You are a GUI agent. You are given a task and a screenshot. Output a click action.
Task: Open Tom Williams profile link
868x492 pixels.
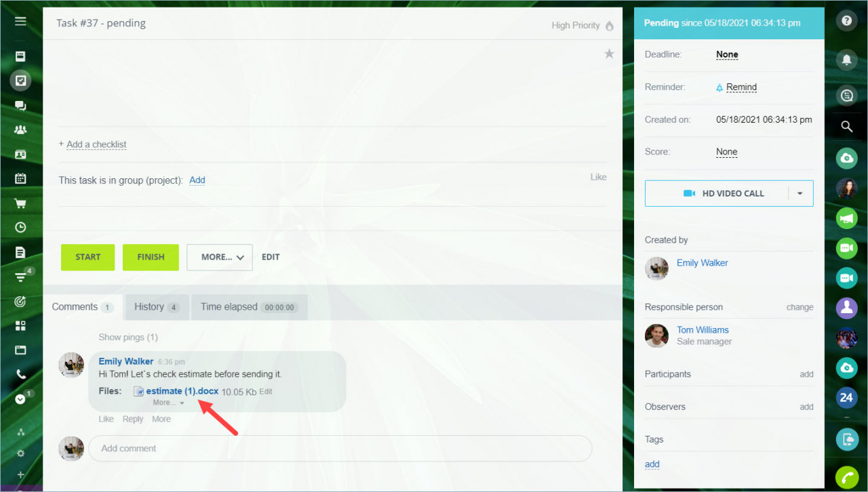pos(703,330)
